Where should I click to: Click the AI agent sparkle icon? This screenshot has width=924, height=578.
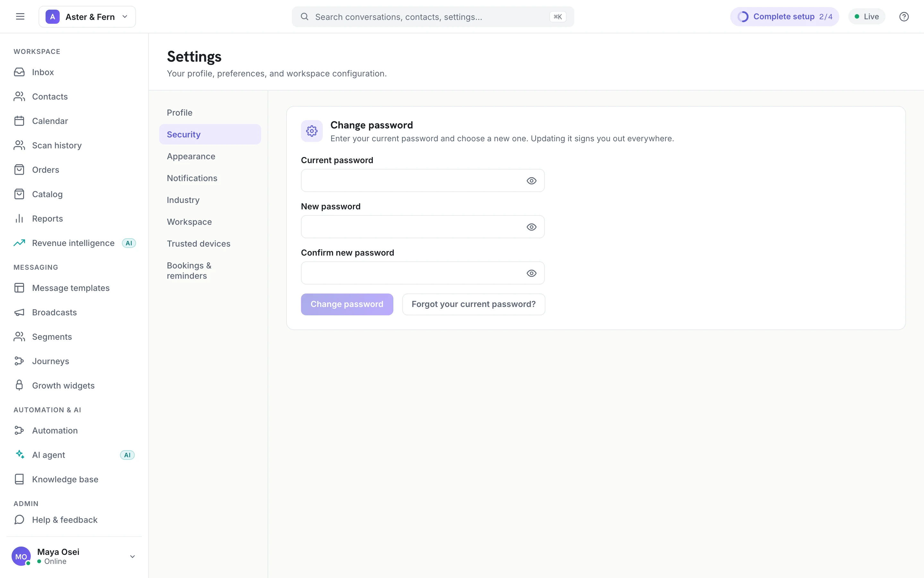click(x=20, y=454)
